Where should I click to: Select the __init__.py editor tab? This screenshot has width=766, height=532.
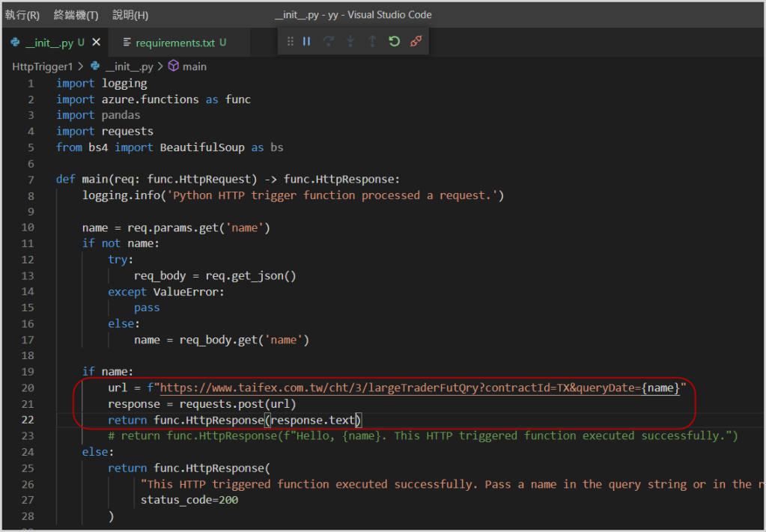[x=49, y=43]
